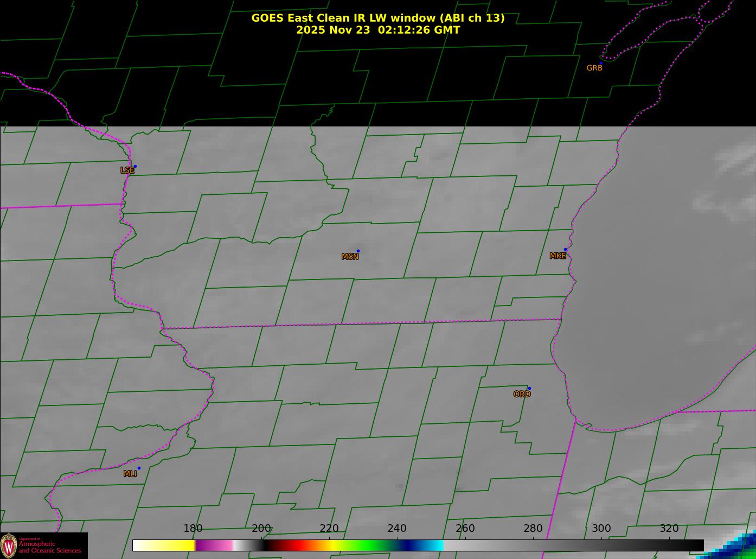Click the ORD station marker

529,389
